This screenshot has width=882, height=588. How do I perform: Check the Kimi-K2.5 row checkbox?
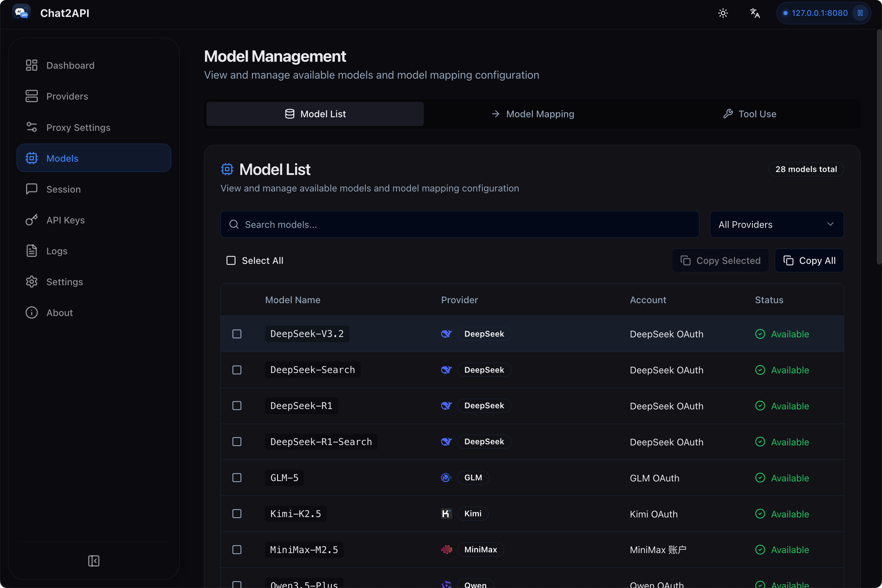pos(237,514)
